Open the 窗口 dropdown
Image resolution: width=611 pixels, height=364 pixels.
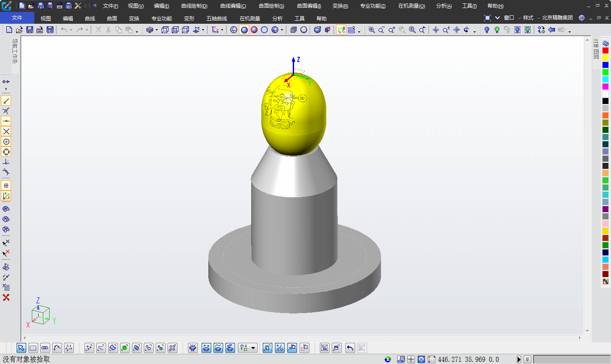[512, 18]
